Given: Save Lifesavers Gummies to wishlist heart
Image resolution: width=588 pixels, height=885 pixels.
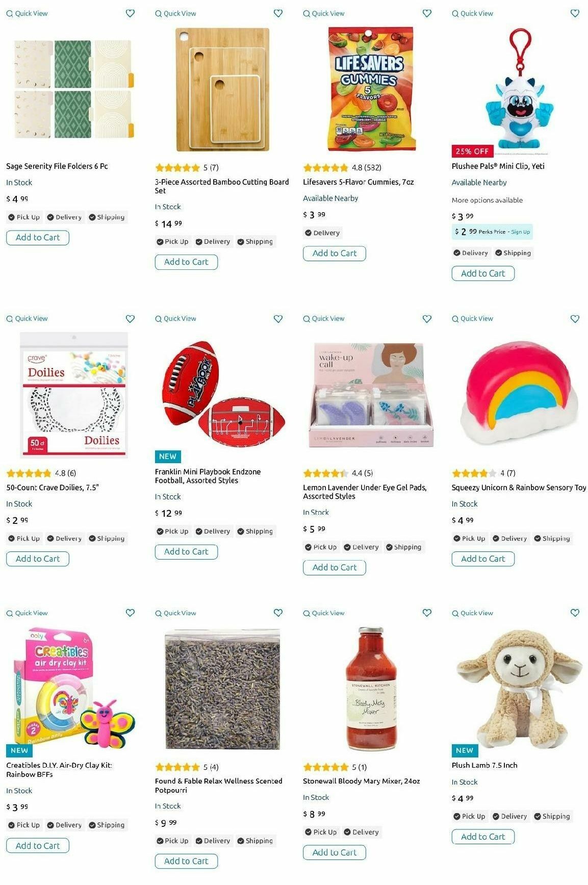Looking at the screenshot, I should click(427, 13).
